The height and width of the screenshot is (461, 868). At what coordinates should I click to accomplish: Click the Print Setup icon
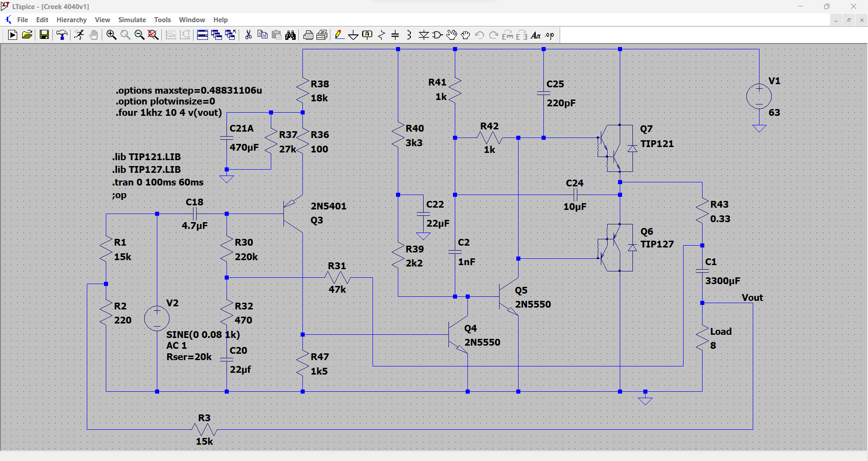point(322,35)
